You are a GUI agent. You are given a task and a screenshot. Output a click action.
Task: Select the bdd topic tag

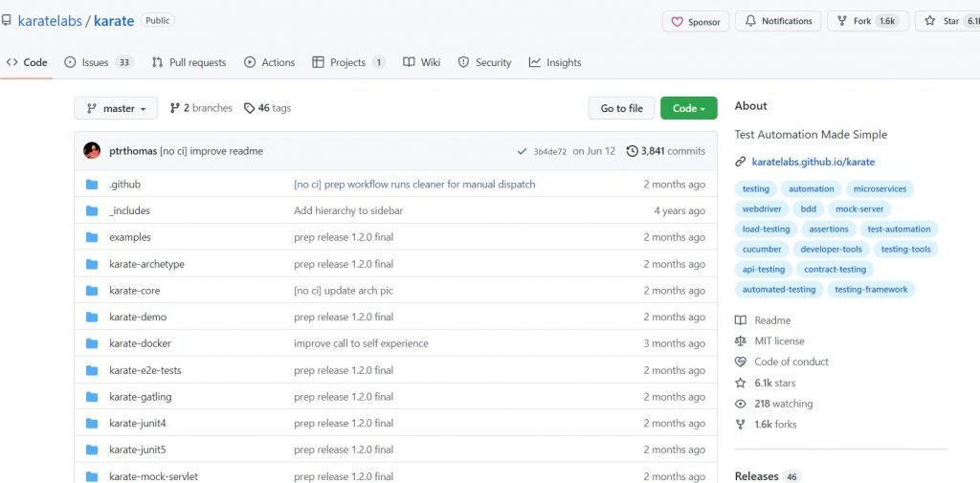[x=809, y=209]
